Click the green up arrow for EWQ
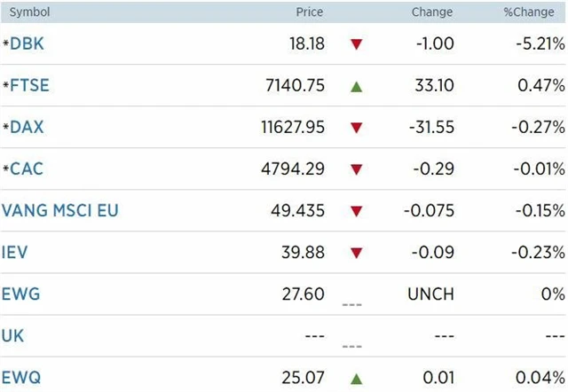 pyautogui.click(x=356, y=379)
